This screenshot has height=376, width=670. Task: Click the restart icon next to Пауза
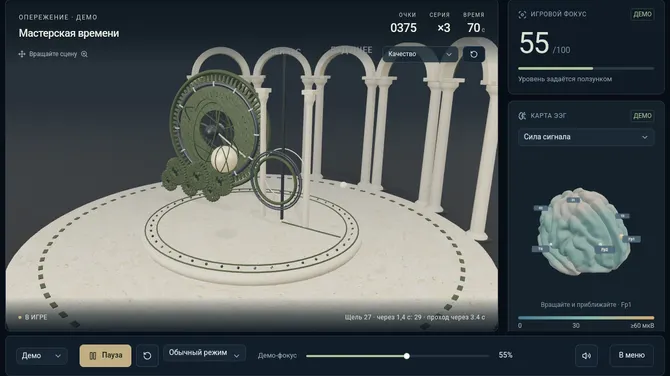coord(147,355)
